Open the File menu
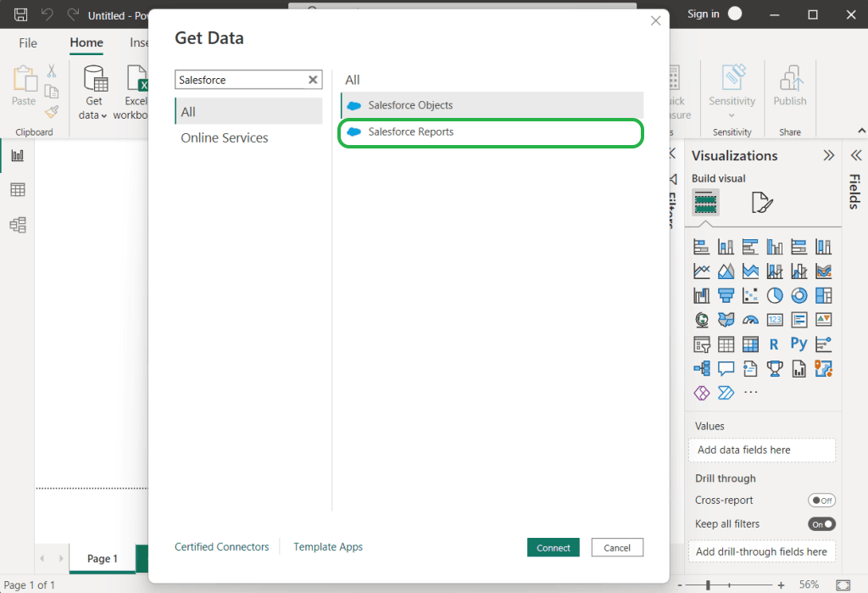 coord(27,42)
